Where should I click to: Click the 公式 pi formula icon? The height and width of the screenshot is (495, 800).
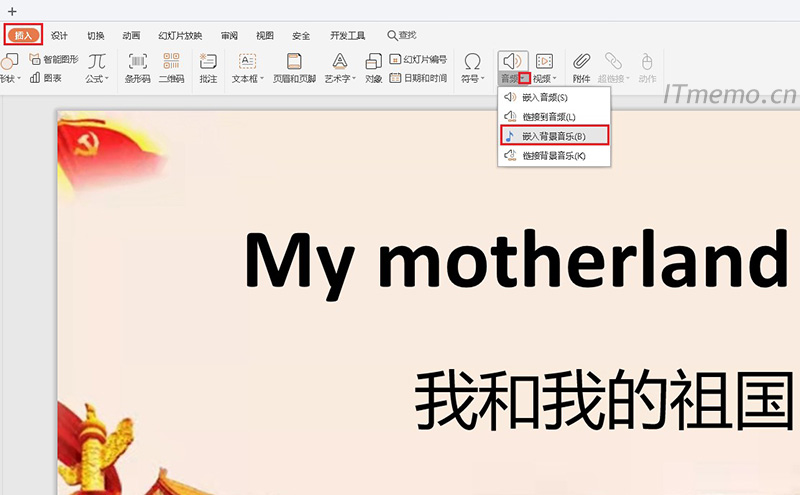(97, 61)
